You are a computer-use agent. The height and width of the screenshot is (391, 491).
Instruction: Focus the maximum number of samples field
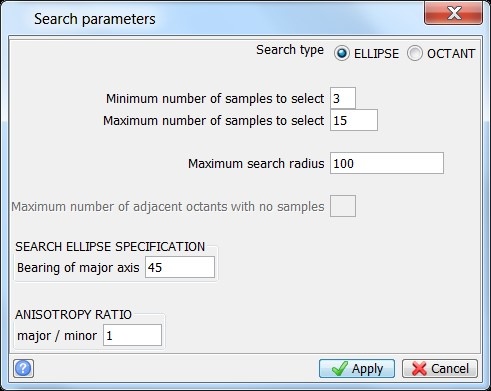pos(354,120)
